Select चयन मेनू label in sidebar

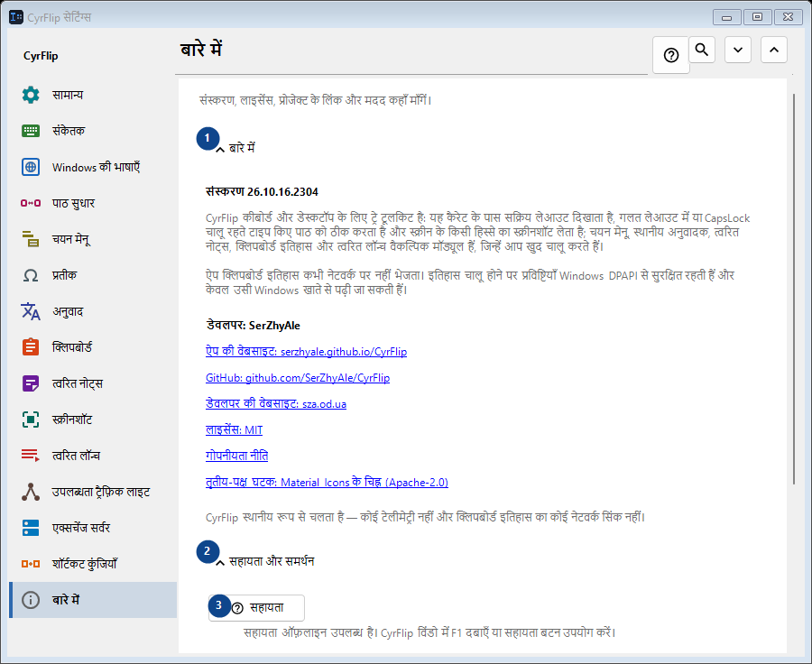point(71,239)
